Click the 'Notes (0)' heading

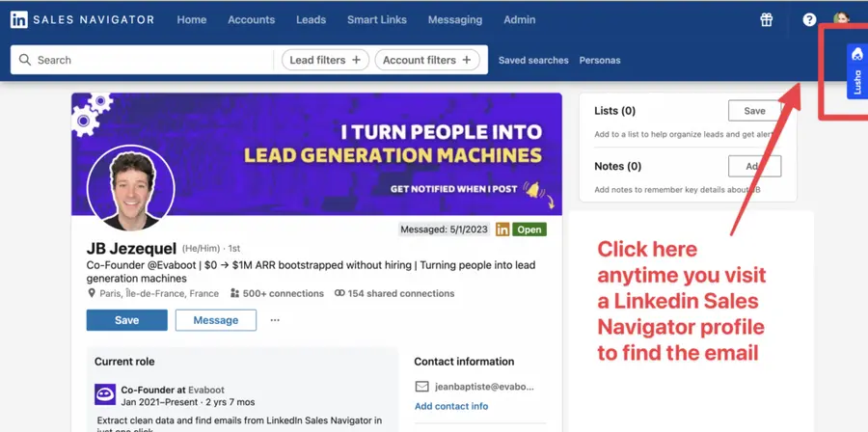tap(618, 166)
